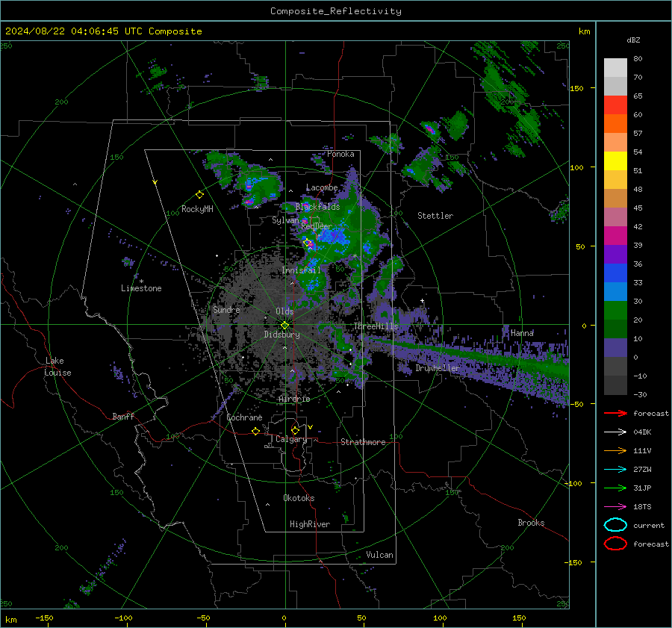Click the red forecast ellipse symbol
This screenshot has width=672, height=628.
[615, 544]
